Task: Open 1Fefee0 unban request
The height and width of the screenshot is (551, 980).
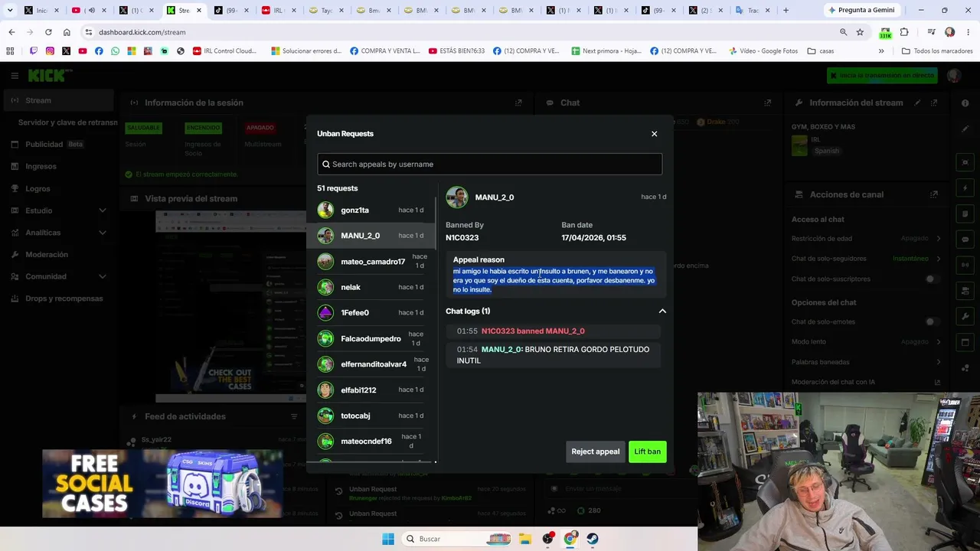Action: [371, 312]
